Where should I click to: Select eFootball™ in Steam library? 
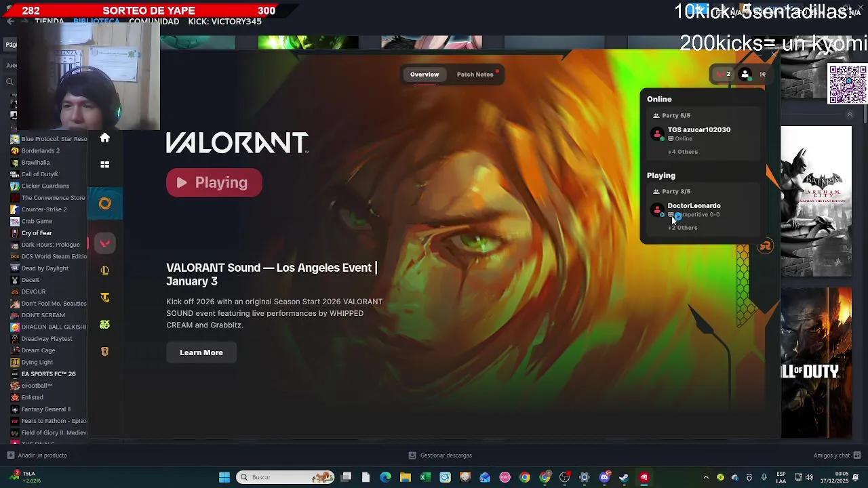point(37,386)
